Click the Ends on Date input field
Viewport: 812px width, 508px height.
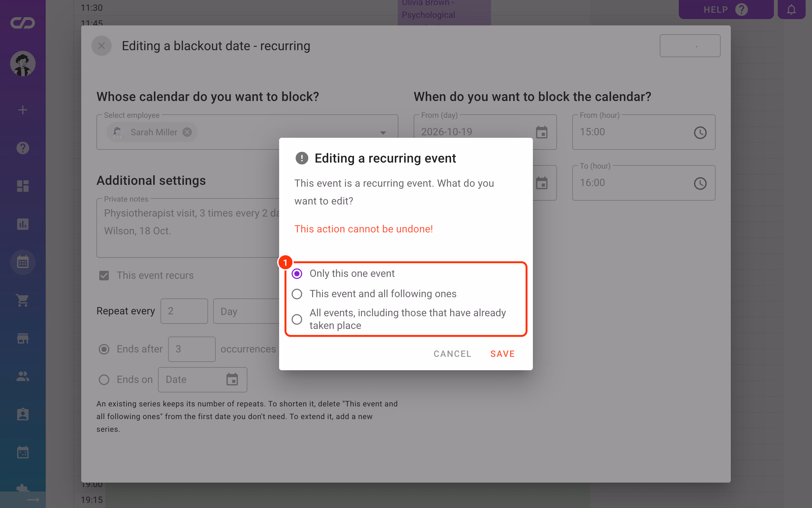coord(203,380)
